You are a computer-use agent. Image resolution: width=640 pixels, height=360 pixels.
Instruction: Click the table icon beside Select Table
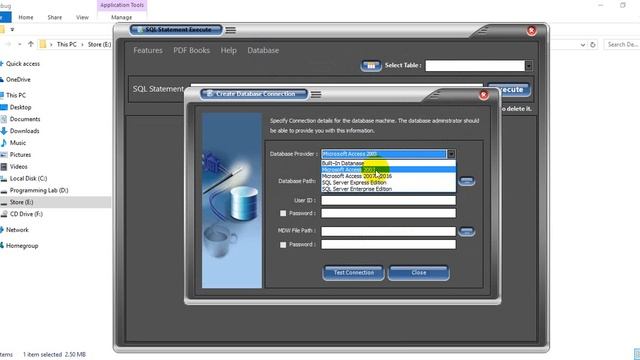coord(371,66)
